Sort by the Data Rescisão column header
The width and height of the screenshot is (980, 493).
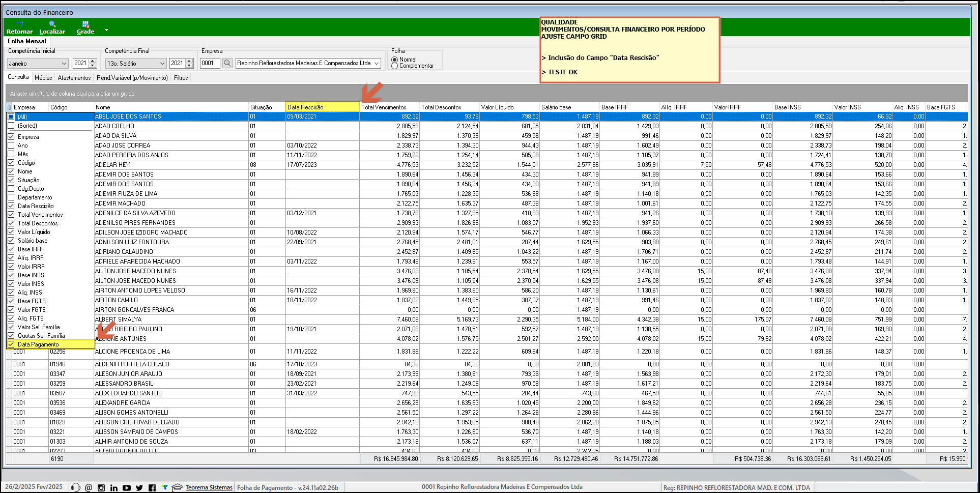pyautogui.click(x=322, y=107)
